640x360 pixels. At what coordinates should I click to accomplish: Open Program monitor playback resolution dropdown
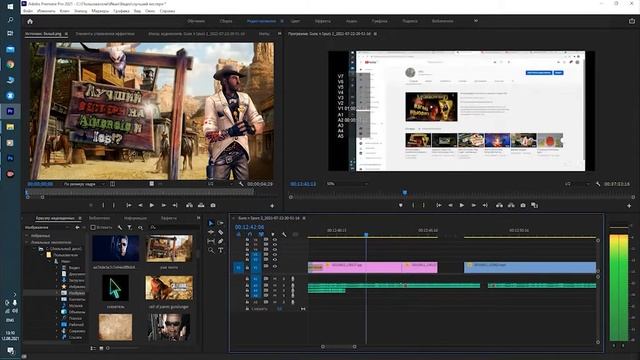(576, 184)
